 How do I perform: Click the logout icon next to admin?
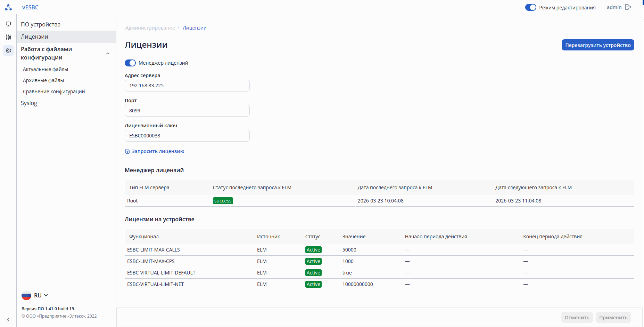(x=628, y=7)
